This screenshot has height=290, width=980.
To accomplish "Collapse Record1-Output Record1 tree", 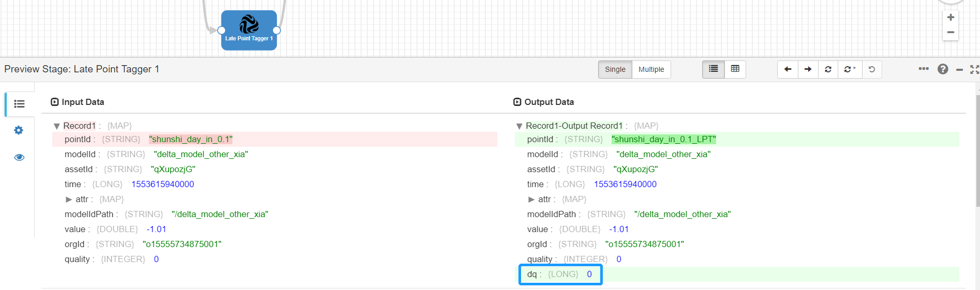I will pos(519,126).
